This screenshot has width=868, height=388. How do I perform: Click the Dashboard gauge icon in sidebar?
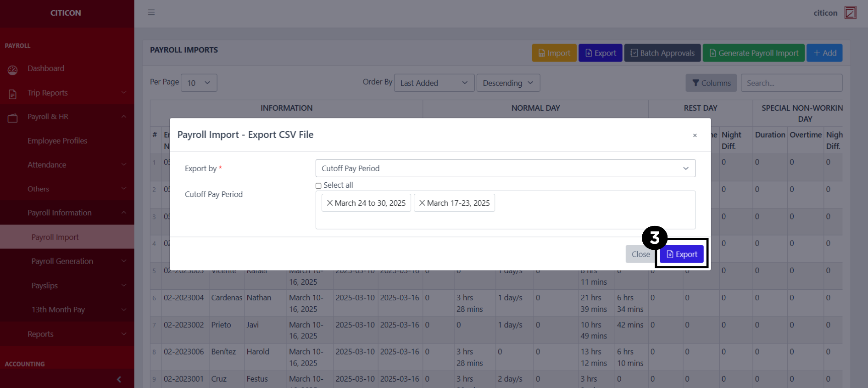(12, 70)
